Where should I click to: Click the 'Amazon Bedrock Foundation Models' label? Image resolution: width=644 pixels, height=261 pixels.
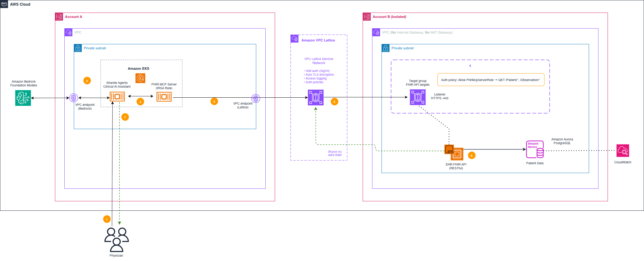coord(24,83)
